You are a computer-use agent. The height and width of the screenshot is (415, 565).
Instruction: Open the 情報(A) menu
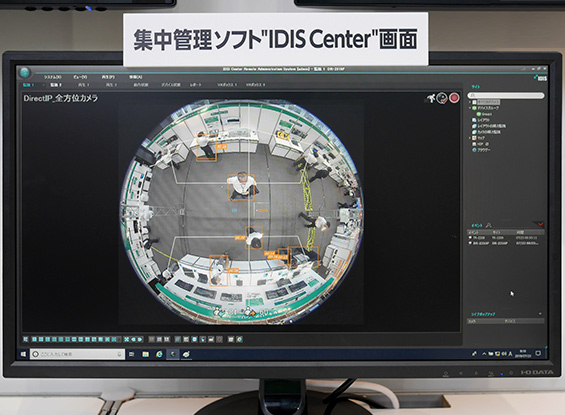pos(136,77)
